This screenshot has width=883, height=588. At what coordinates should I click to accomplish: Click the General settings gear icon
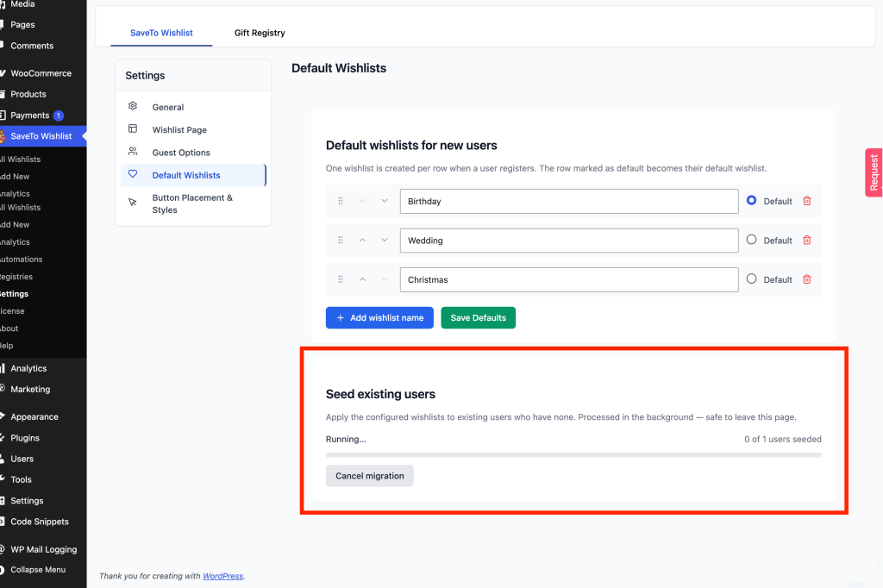(133, 106)
